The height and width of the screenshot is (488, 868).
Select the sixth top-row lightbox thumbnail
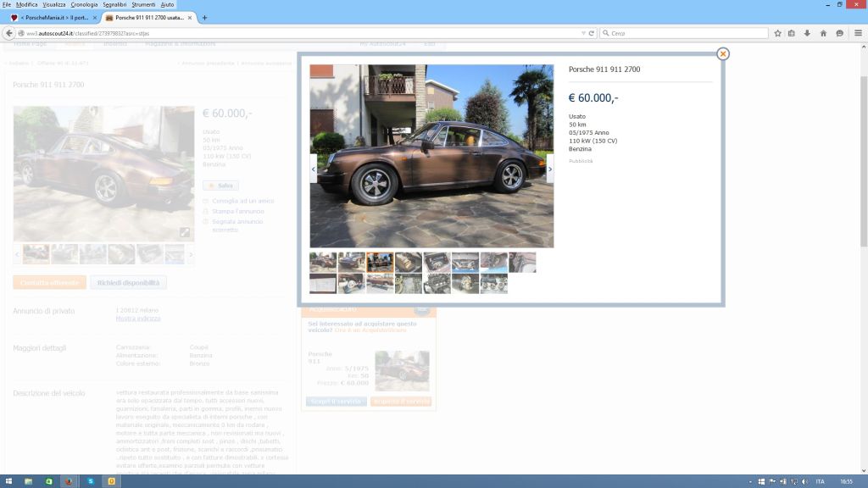point(465,263)
